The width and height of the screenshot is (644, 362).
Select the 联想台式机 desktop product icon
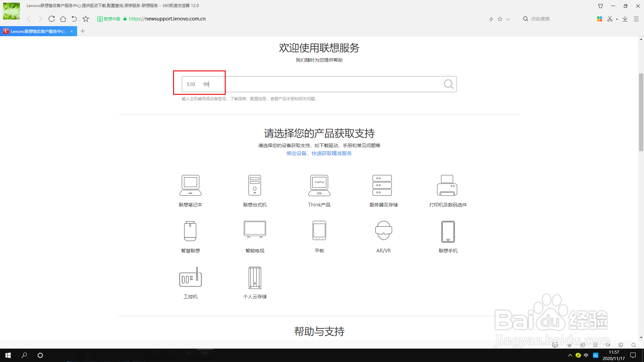coord(255,185)
